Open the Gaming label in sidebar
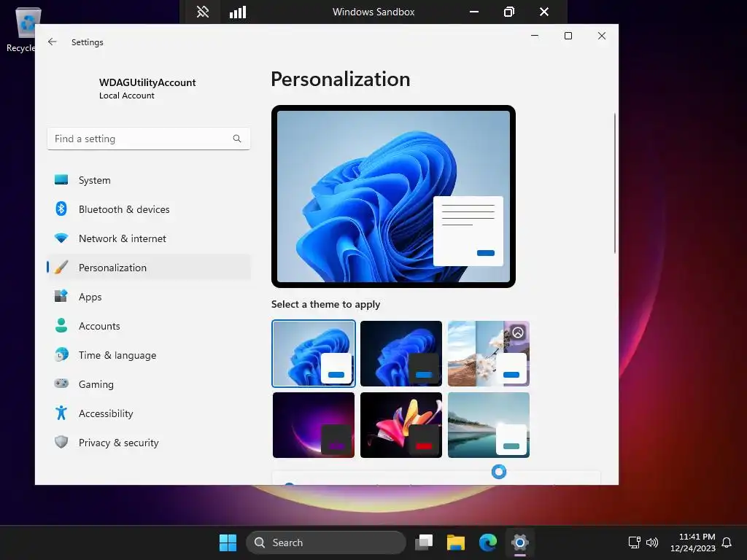This screenshot has height=560, width=747. pos(96,384)
